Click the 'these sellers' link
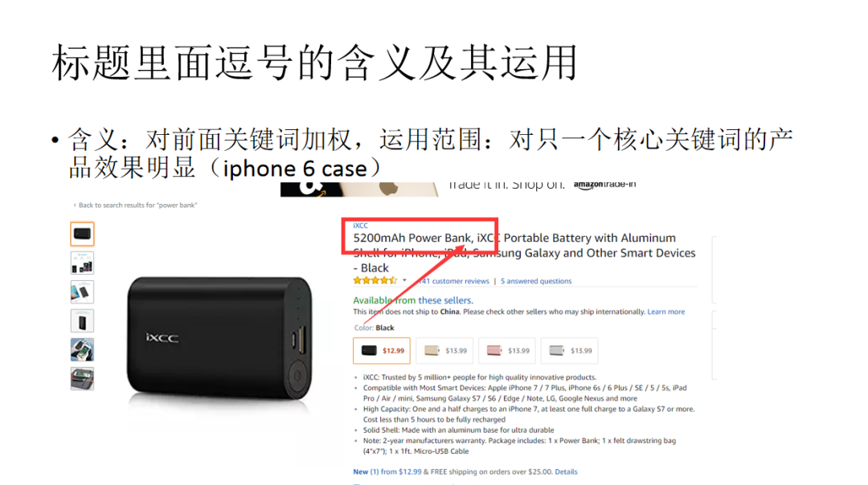 click(445, 300)
